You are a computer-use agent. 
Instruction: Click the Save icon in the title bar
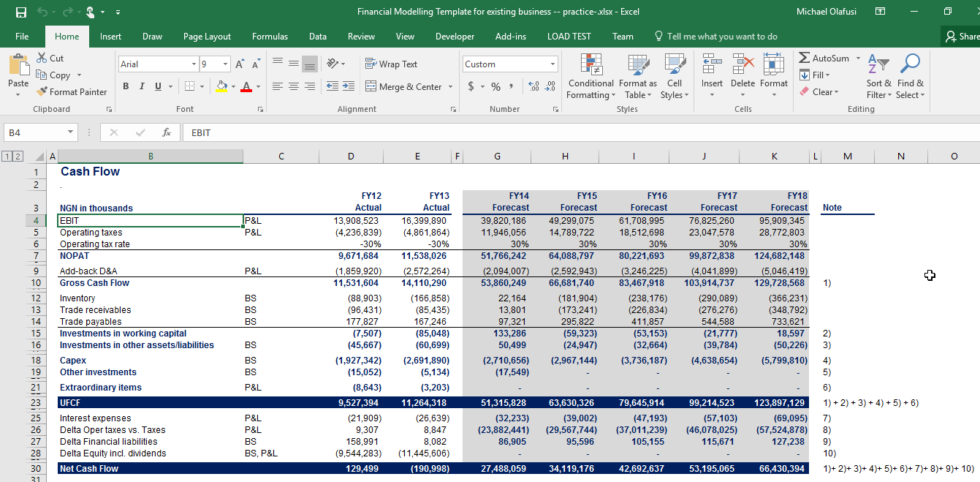(21, 12)
